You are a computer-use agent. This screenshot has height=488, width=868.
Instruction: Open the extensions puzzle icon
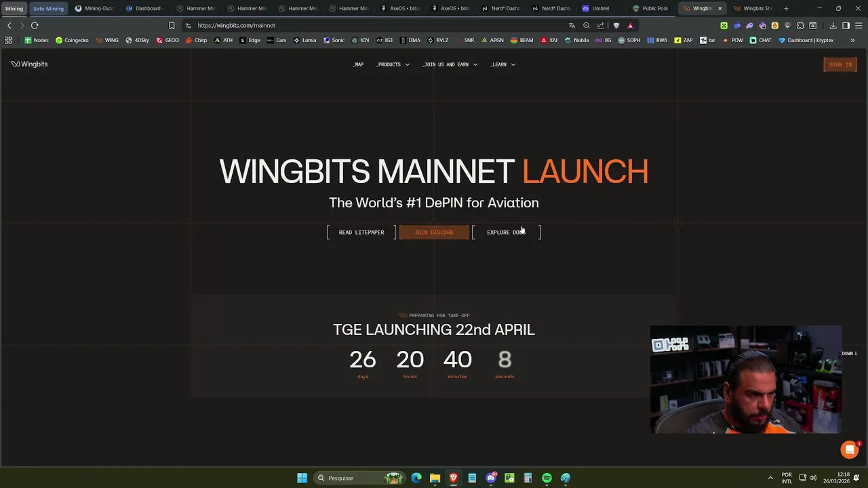[x=800, y=25]
